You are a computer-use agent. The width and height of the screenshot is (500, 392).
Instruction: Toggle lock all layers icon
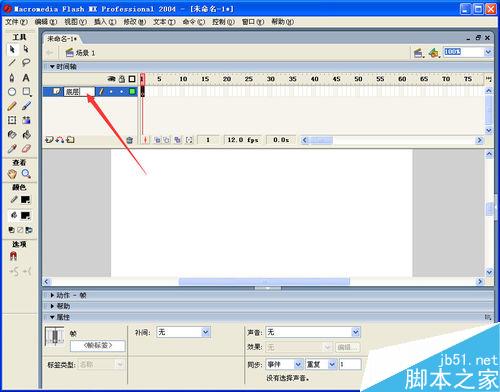point(122,79)
